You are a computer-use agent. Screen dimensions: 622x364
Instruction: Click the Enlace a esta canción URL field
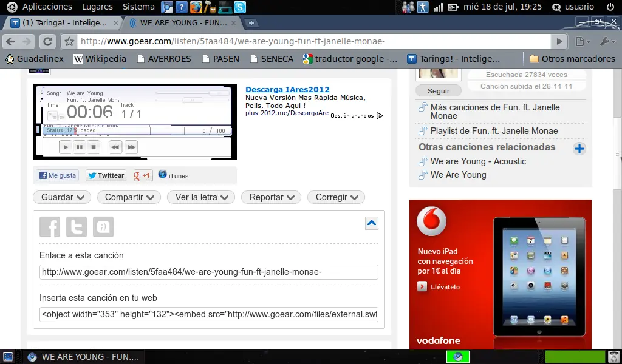[x=209, y=272]
